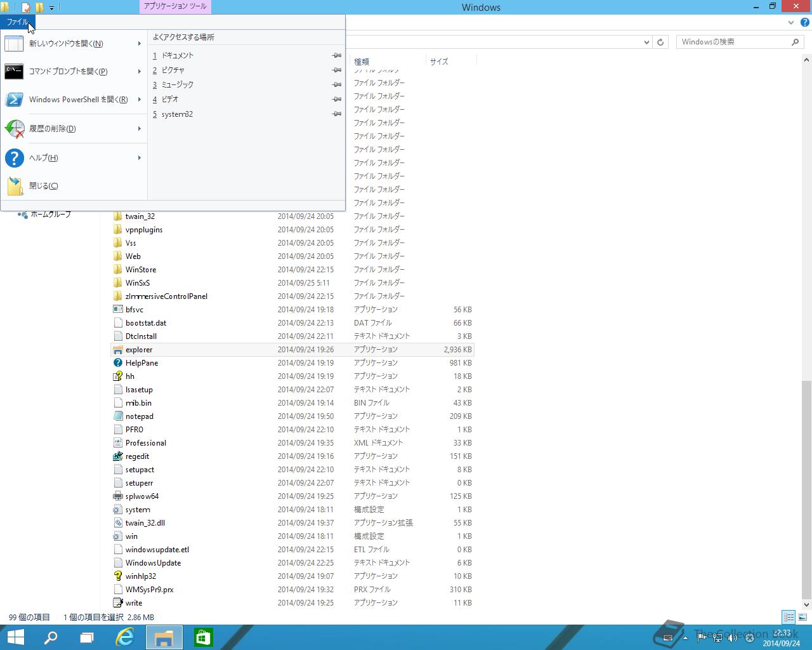Select the winhlp32 application icon

117,576
